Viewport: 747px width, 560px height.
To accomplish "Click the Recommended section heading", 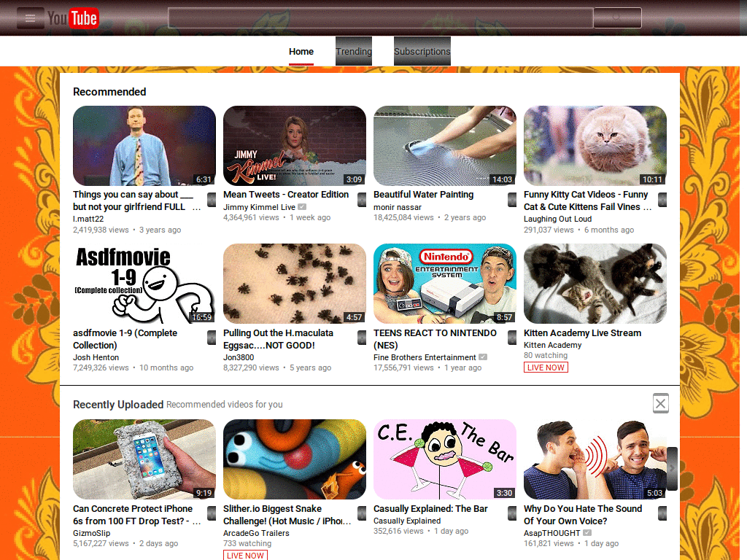I will tap(109, 92).
